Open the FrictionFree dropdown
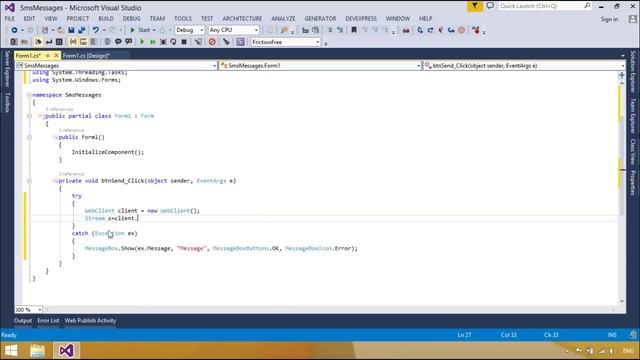 click(285, 42)
